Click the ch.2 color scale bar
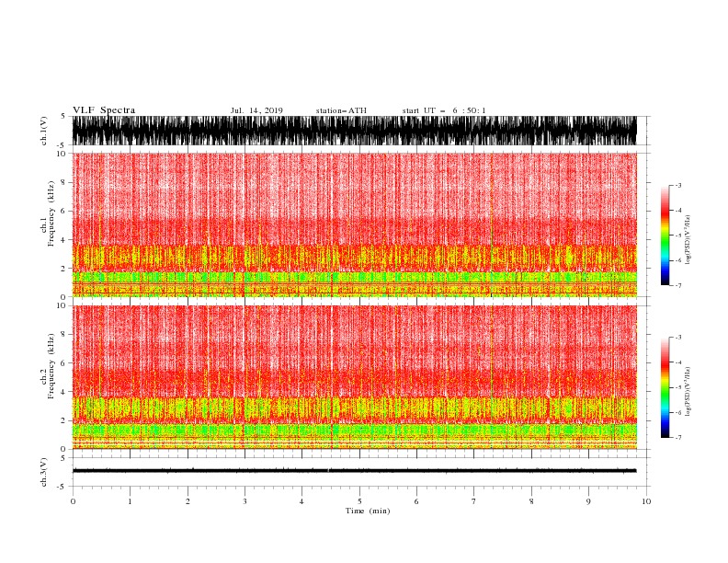This screenshot has width=728, height=563. 665,387
